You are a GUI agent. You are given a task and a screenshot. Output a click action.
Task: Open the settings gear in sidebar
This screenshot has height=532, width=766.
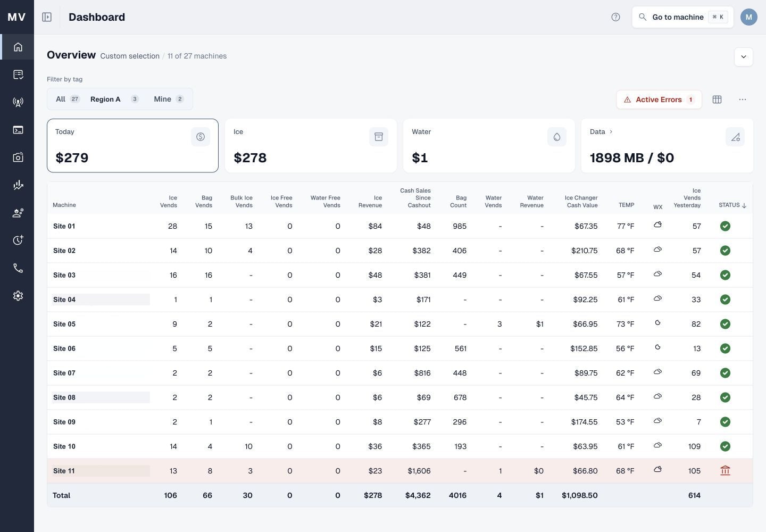(x=18, y=296)
